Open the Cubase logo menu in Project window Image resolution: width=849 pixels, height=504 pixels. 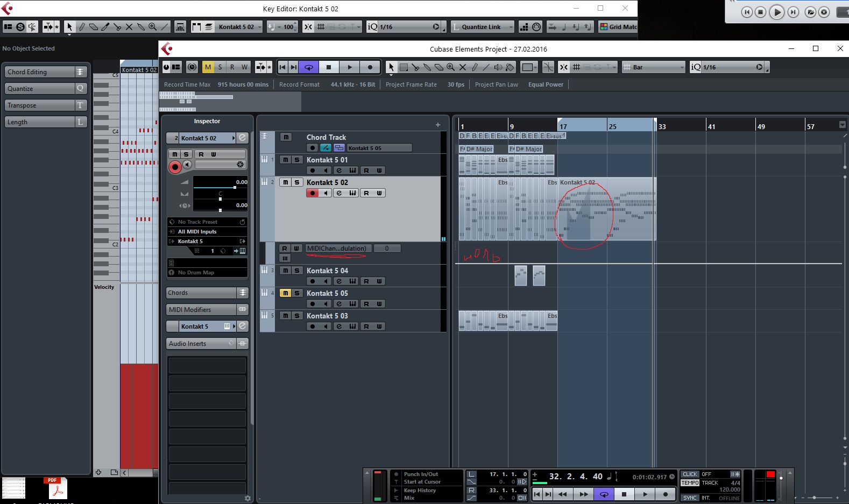pyautogui.click(x=167, y=49)
